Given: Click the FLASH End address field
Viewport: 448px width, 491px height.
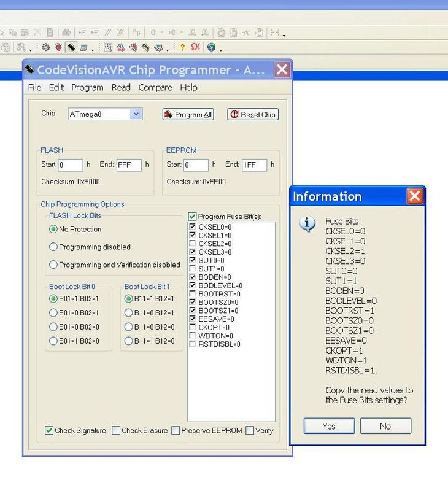Looking at the screenshot, I should pos(129,164).
